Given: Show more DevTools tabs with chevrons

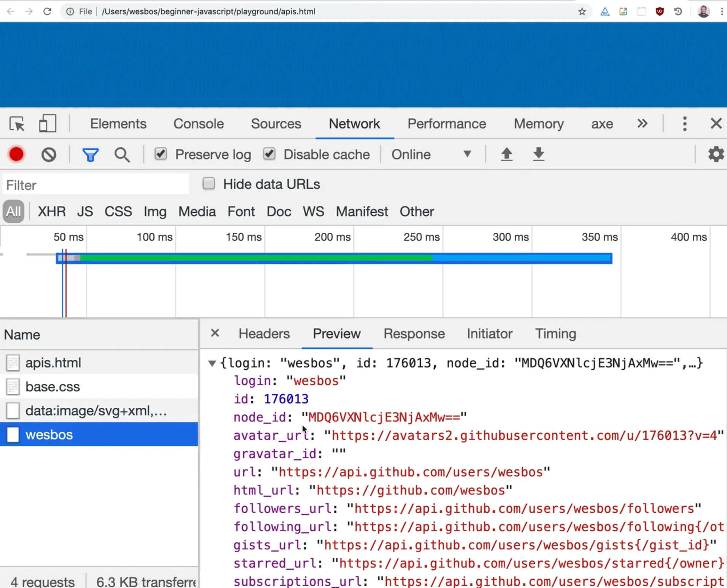Looking at the screenshot, I should (x=642, y=124).
